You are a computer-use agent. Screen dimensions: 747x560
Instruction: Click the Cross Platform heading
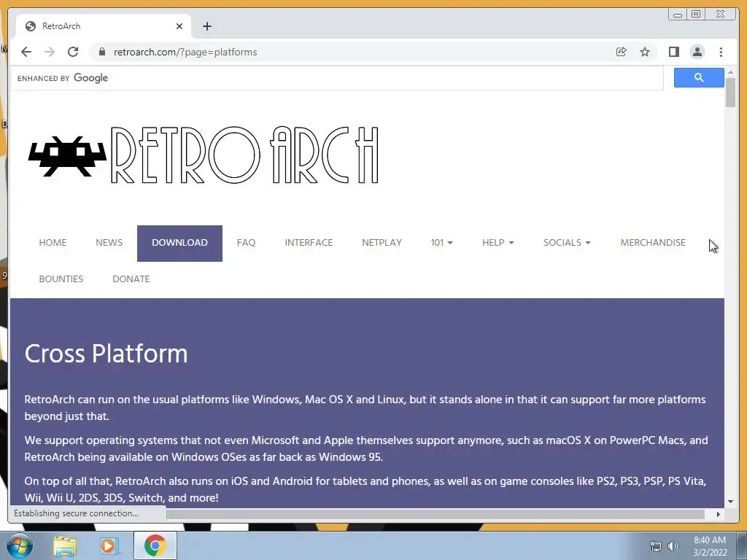(x=107, y=354)
